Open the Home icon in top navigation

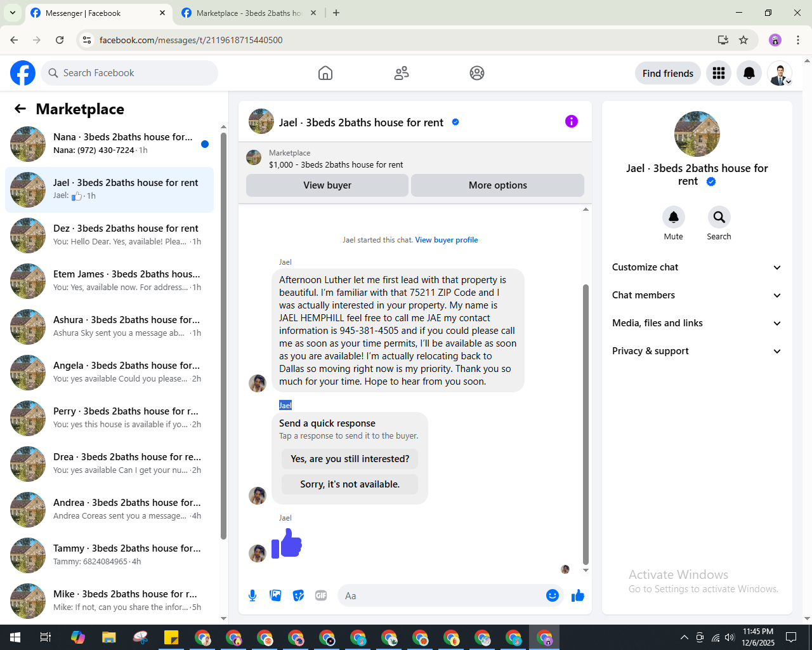(x=325, y=73)
